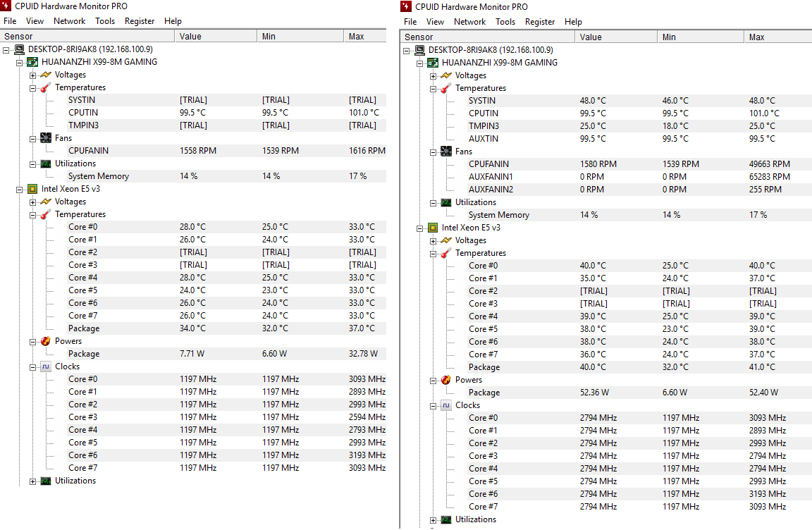Select the SYSTIN row in right window
The width and height of the screenshot is (812, 530).
(638, 100)
